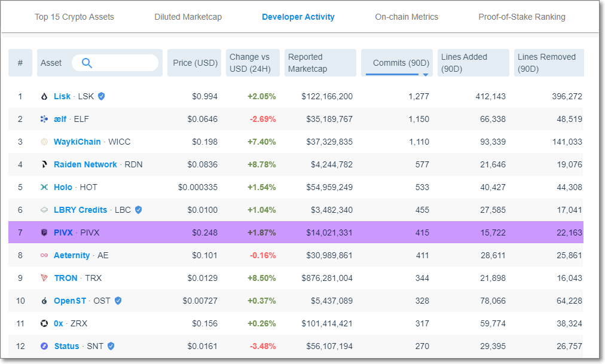Viewport: 605px width, 364px height.
Task: Click Raiden Network's 577 commits value
Action: (x=422, y=164)
